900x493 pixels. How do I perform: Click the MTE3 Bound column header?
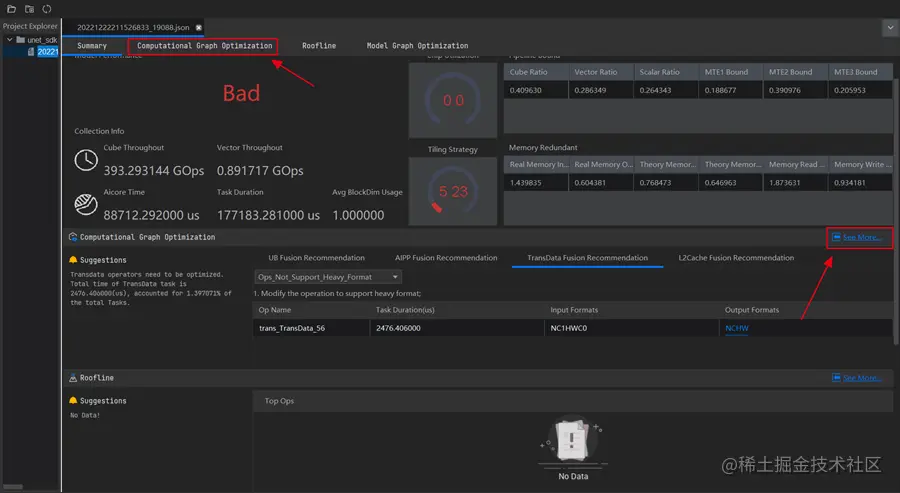click(860, 72)
